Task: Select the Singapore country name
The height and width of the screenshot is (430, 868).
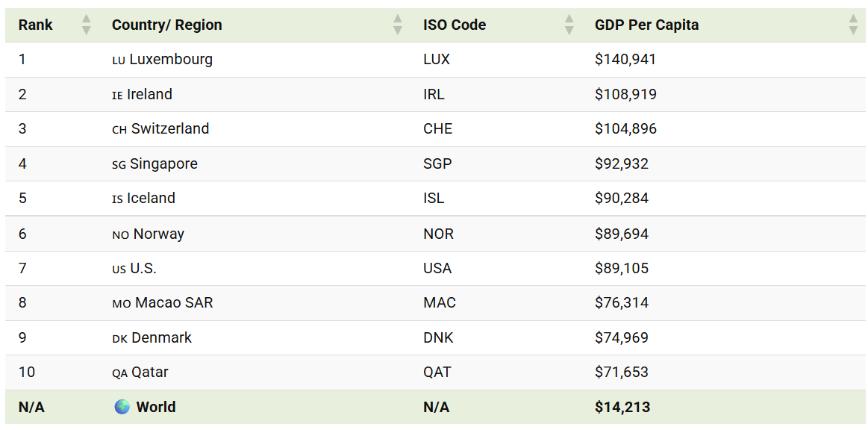Action: pos(164,163)
